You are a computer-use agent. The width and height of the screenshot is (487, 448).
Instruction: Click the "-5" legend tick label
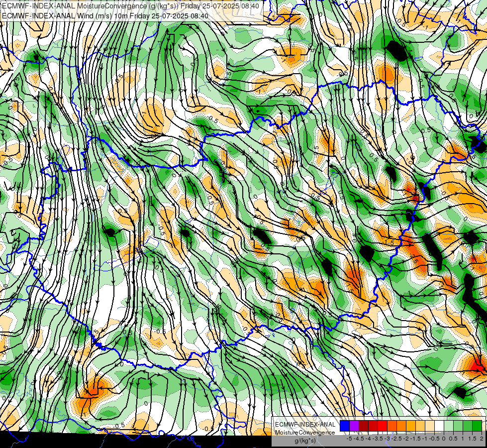pos(349,439)
